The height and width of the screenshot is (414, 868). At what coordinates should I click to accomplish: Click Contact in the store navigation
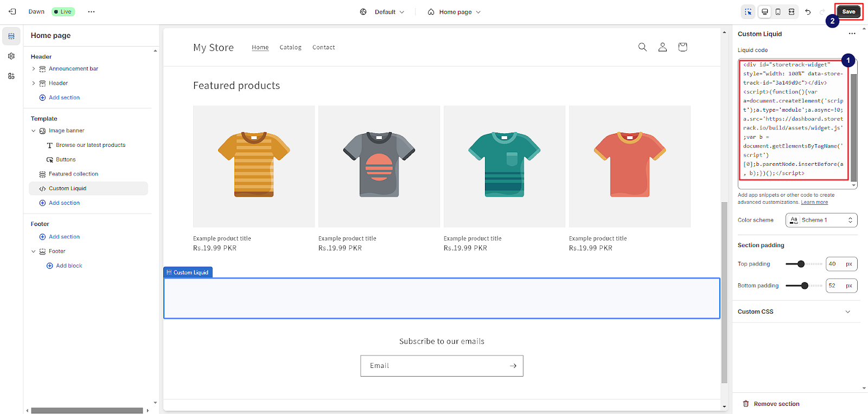tap(324, 48)
